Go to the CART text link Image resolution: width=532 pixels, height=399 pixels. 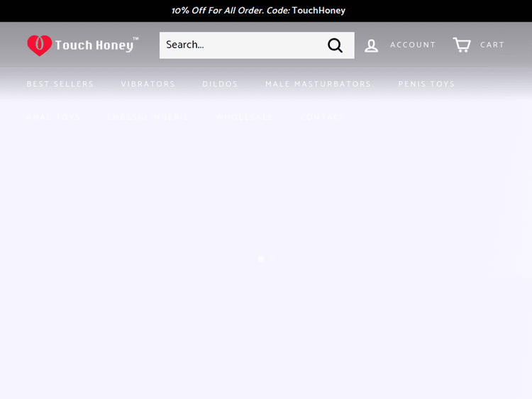(x=492, y=45)
